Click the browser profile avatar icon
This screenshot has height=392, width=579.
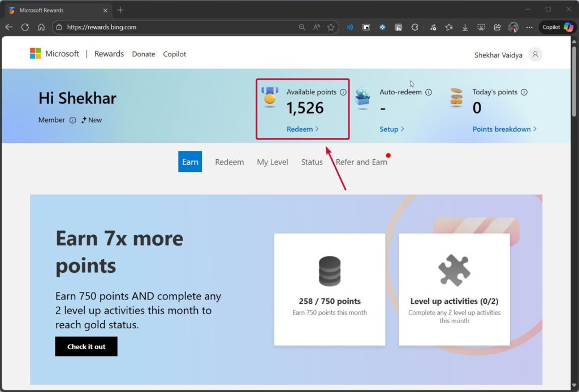pos(513,27)
